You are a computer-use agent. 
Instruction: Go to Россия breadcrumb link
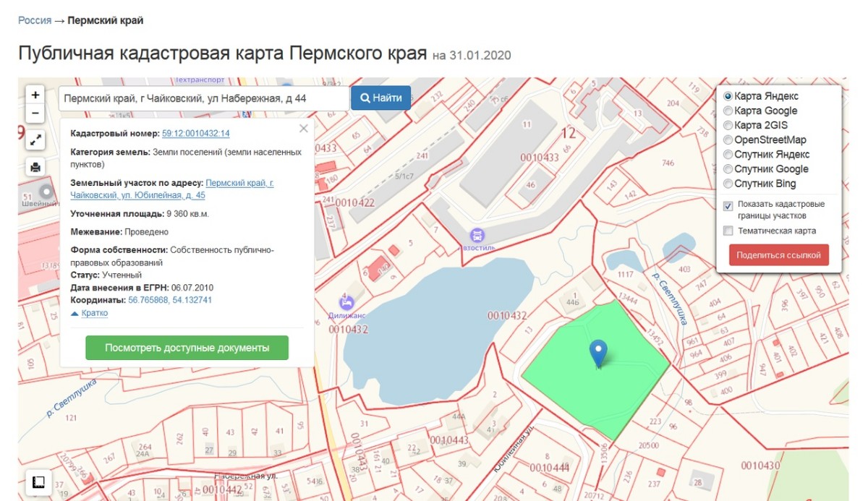click(34, 20)
